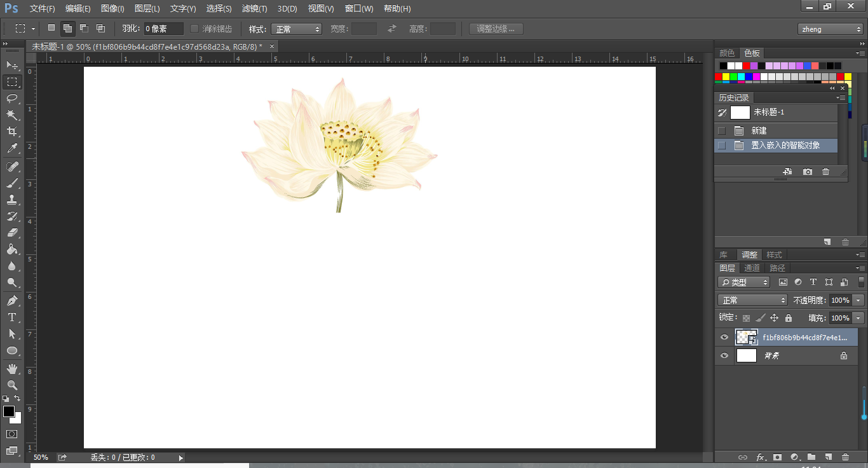Click the 调整边缘 button

tap(496, 29)
